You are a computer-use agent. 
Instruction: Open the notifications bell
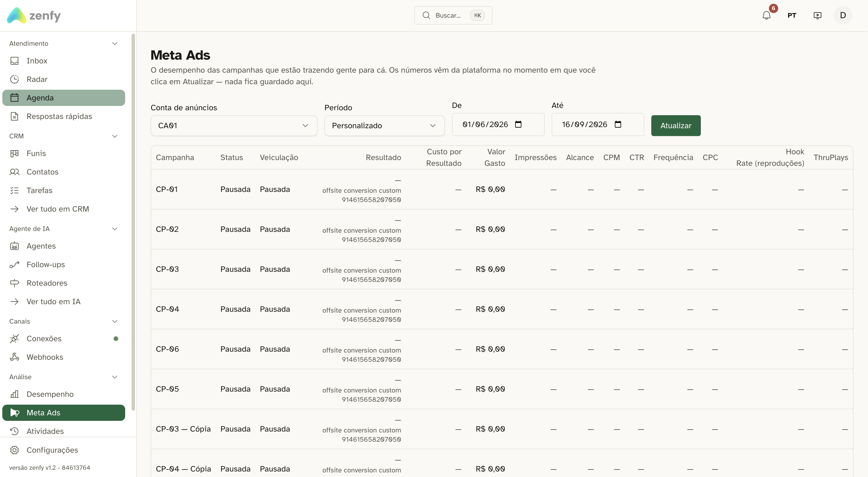[766, 15]
